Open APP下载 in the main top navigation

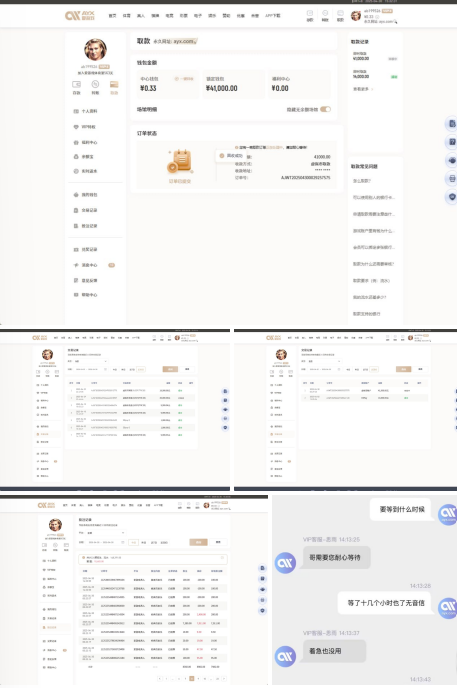click(x=272, y=16)
